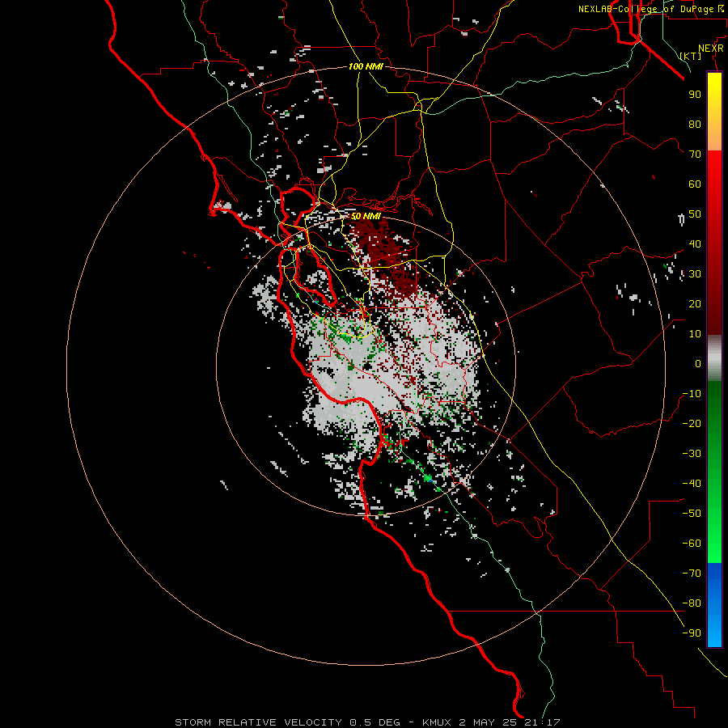728x728 pixels.
Task: Pick the -60 scale value
Action: [692, 544]
